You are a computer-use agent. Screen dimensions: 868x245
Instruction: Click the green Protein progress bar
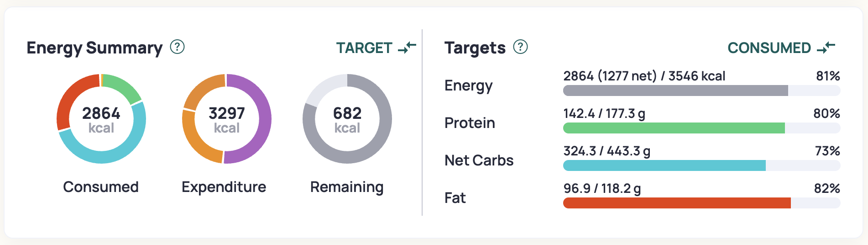click(701, 128)
